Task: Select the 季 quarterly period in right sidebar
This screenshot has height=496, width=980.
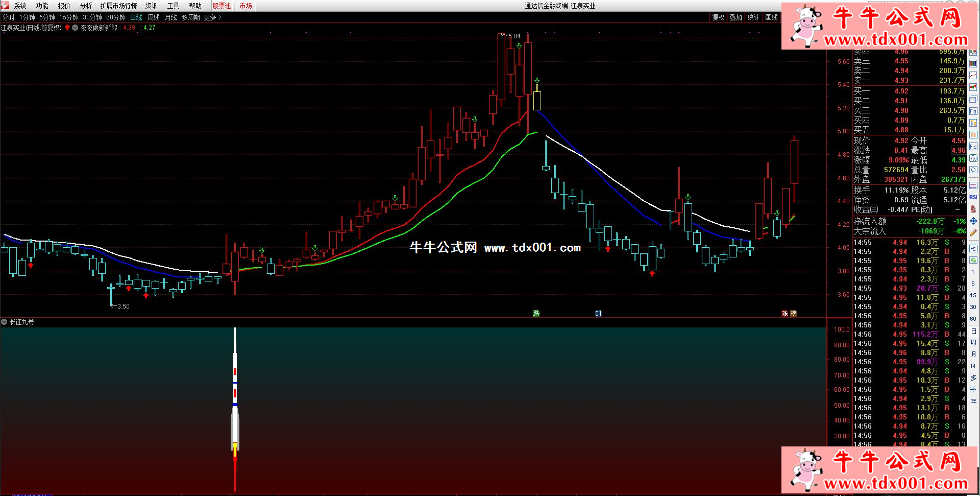Action: tap(973, 389)
